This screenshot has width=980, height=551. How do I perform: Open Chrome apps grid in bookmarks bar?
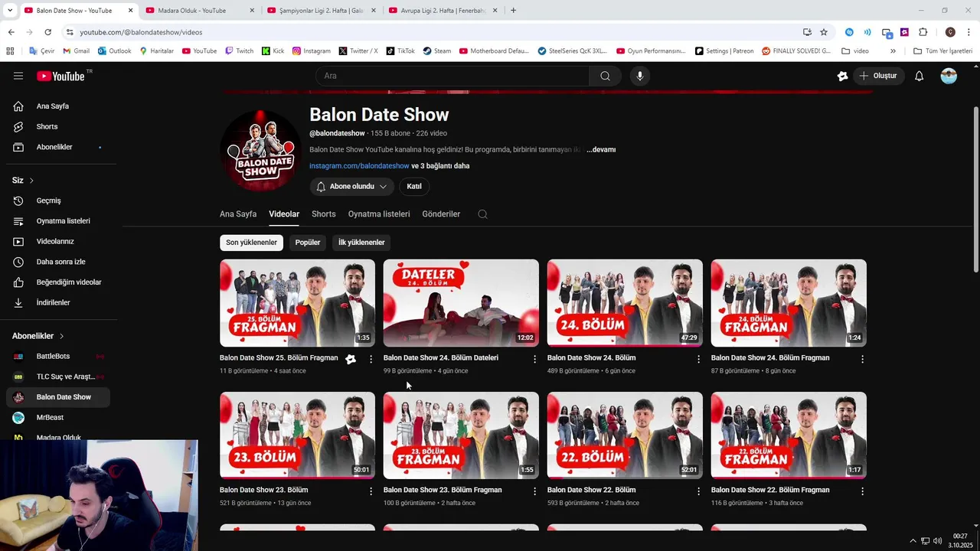tap(10, 51)
